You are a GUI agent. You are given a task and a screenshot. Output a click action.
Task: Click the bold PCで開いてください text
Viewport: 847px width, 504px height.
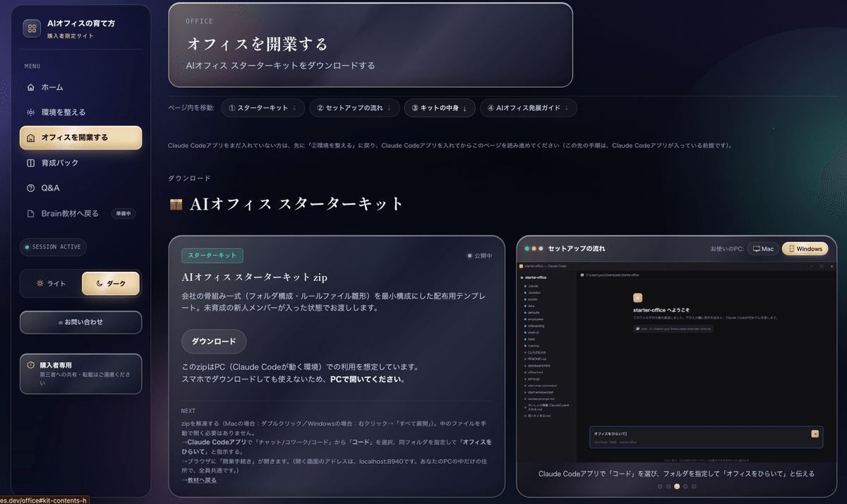tap(367, 379)
